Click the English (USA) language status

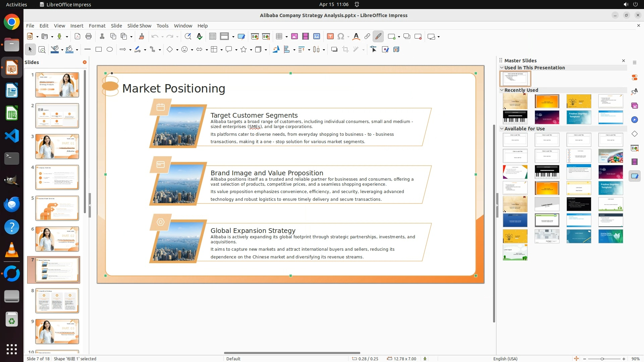(x=505, y=359)
